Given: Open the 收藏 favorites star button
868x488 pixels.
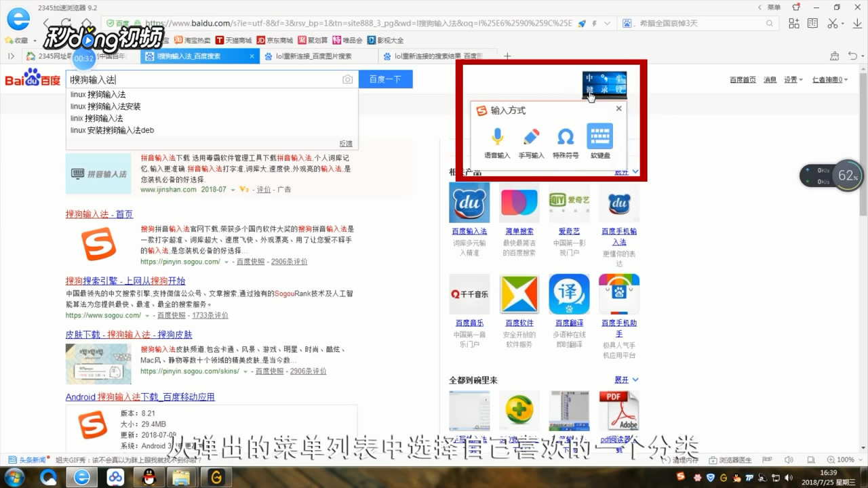Looking at the screenshot, I should tap(18, 41).
